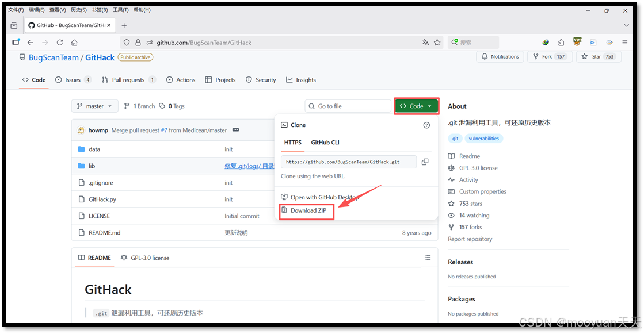Open the green Code dropdown button
The height and width of the screenshot is (334, 644).
pyautogui.click(x=417, y=106)
